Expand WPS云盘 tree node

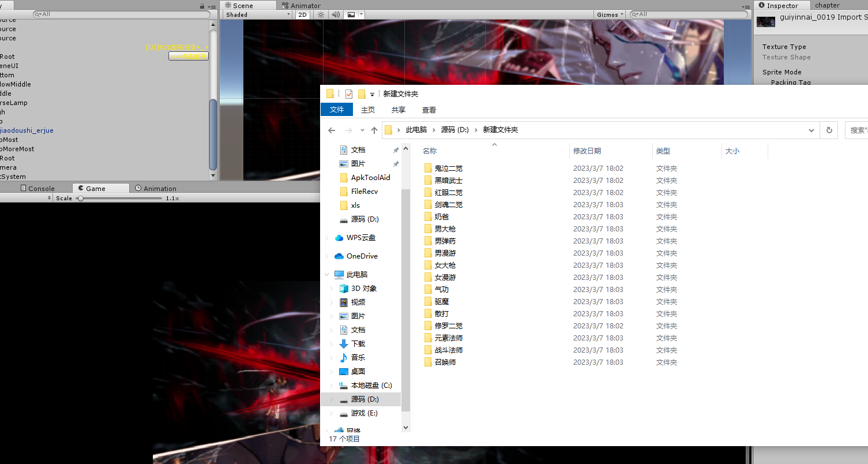tap(328, 238)
